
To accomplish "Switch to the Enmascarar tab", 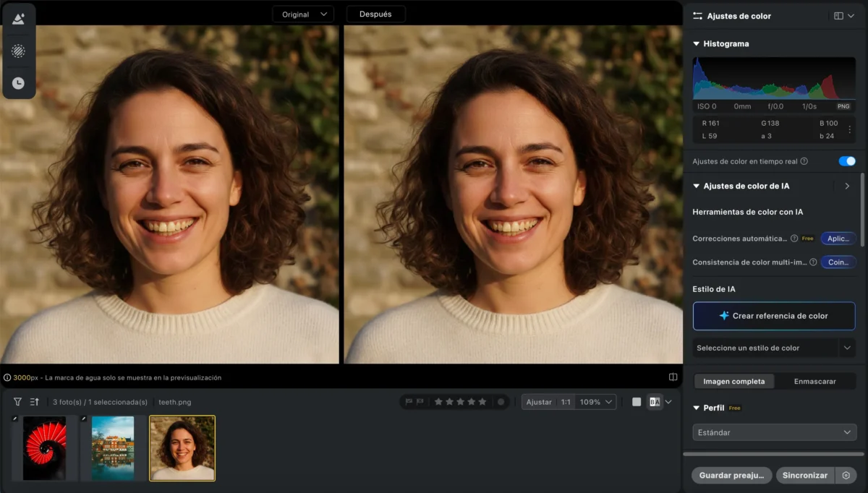I will click(814, 381).
